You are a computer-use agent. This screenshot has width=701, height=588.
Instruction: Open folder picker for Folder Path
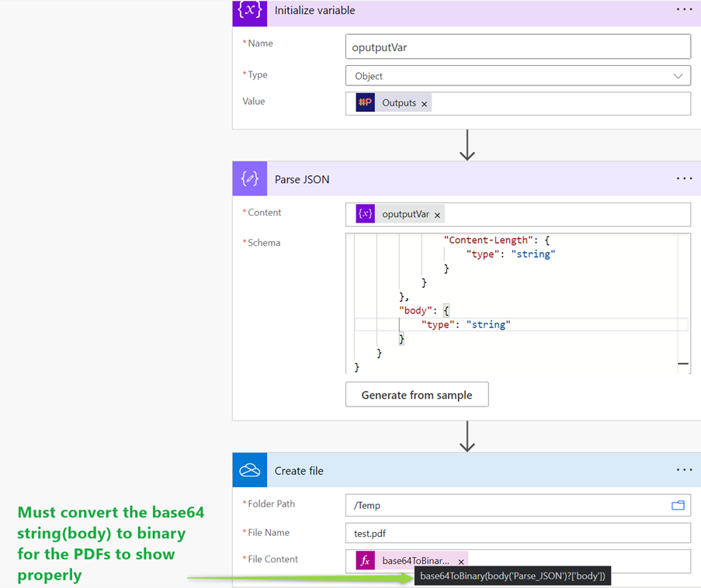(x=678, y=506)
